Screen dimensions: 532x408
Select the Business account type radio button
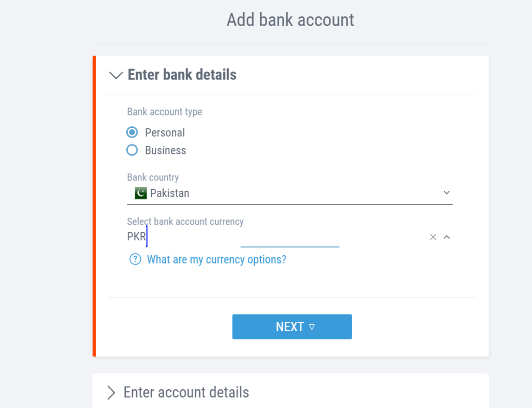(x=132, y=150)
